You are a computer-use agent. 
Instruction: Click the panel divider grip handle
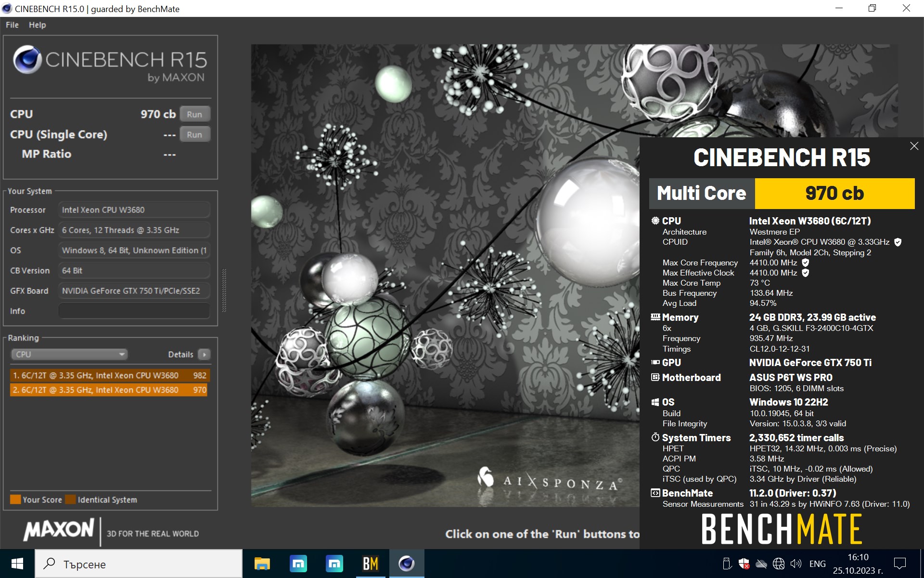click(x=224, y=290)
